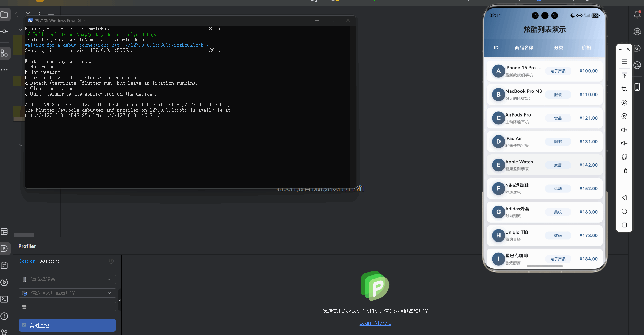This screenshot has height=335, width=644.
Task: Click the avatar circle labeled F
Action: pos(498,188)
